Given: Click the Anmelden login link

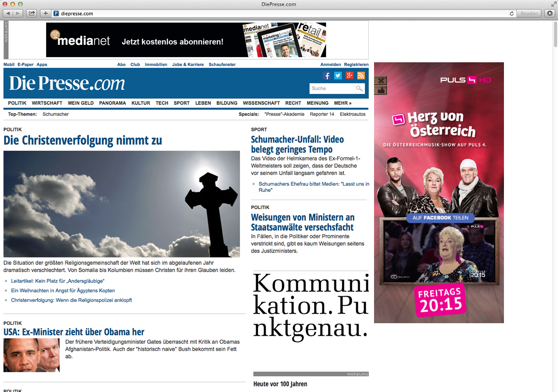Looking at the screenshot, I should [x=330, y=64].
